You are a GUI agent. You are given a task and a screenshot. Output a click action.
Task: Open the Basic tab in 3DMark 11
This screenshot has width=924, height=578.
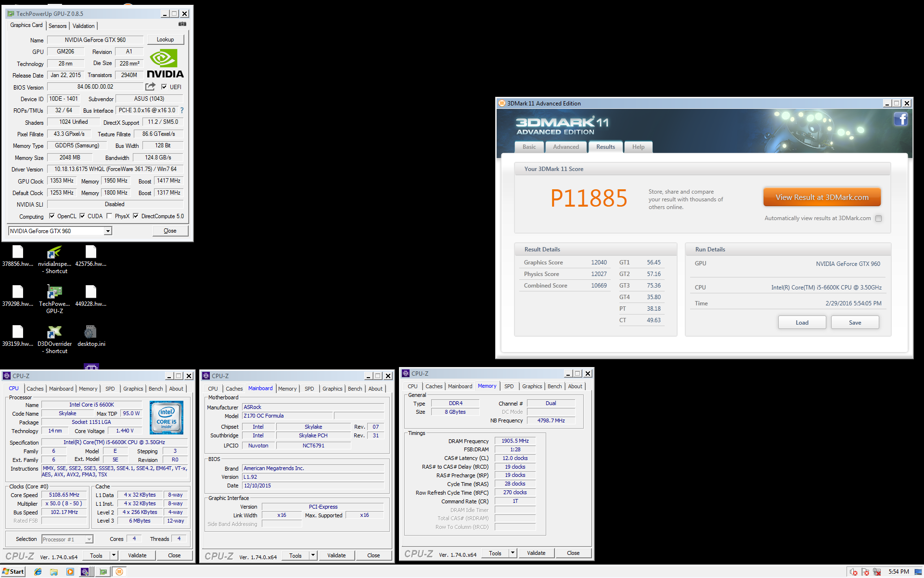[529, 147]
